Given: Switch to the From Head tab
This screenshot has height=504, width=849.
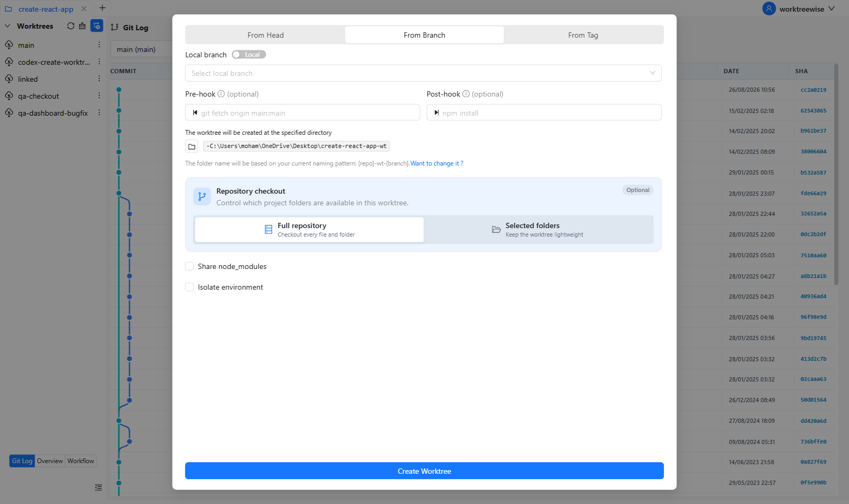Looking at the screenshot, I should click(265, 35).
